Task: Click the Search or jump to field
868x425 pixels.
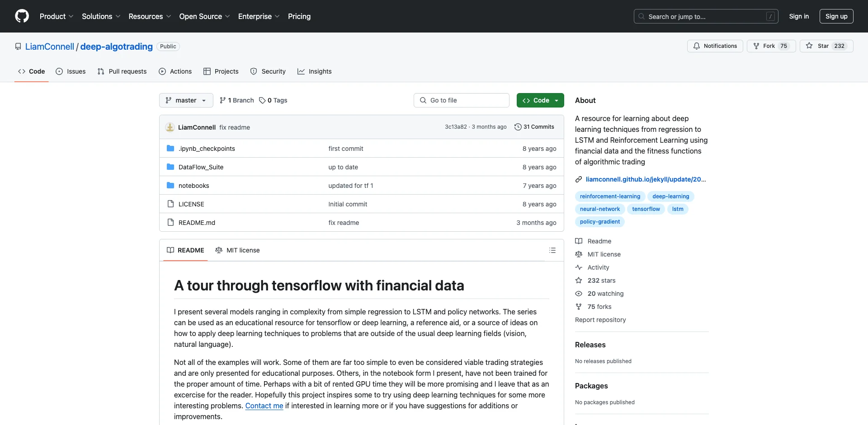Action: (x=706, y=16)
